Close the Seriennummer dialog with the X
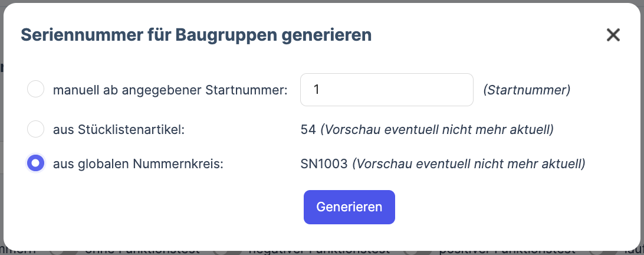644x255 pixels. pos(613,35)
